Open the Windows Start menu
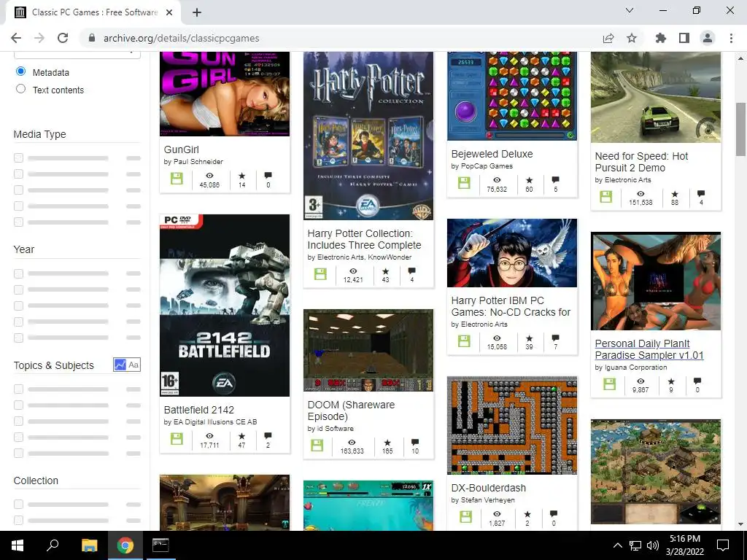This screenshot has width=747, height=560. [18, 545]
